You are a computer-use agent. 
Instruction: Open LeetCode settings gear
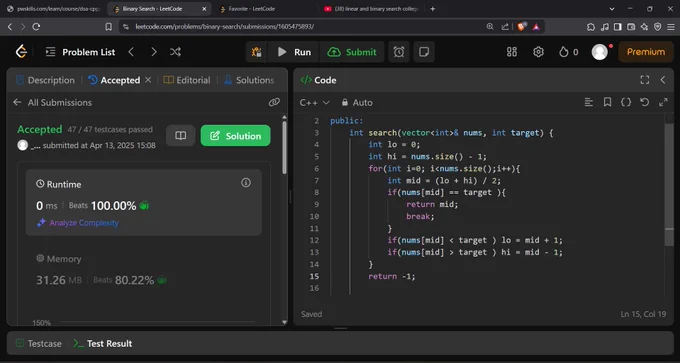pyautogui.click(x=538, y=52)
